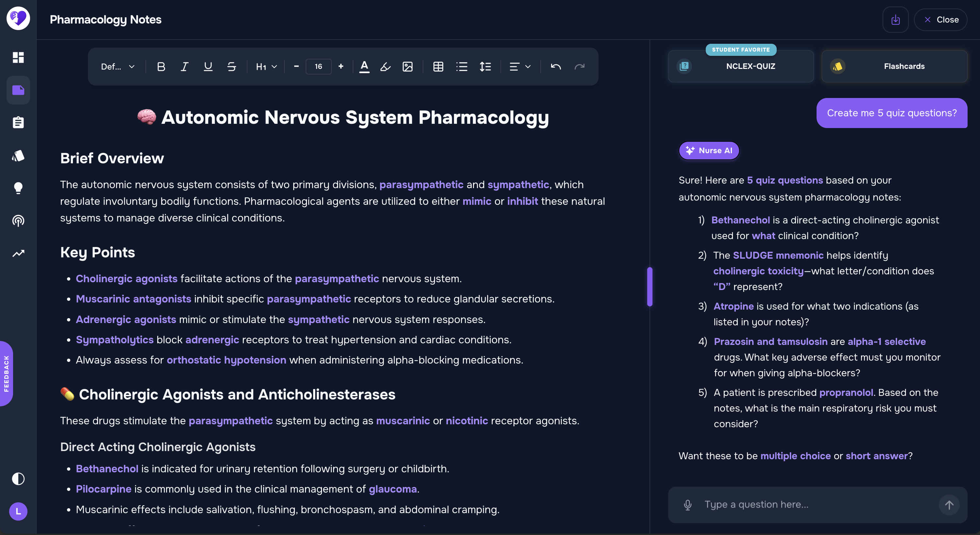Screen dimensions: 980x535
Task: Click the Type a question here field
Action: 818,505
